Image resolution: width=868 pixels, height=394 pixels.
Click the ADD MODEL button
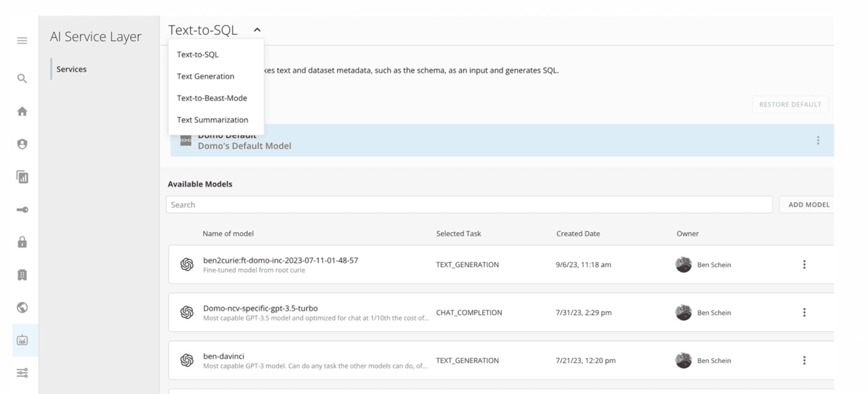click(x=808, y=205)
